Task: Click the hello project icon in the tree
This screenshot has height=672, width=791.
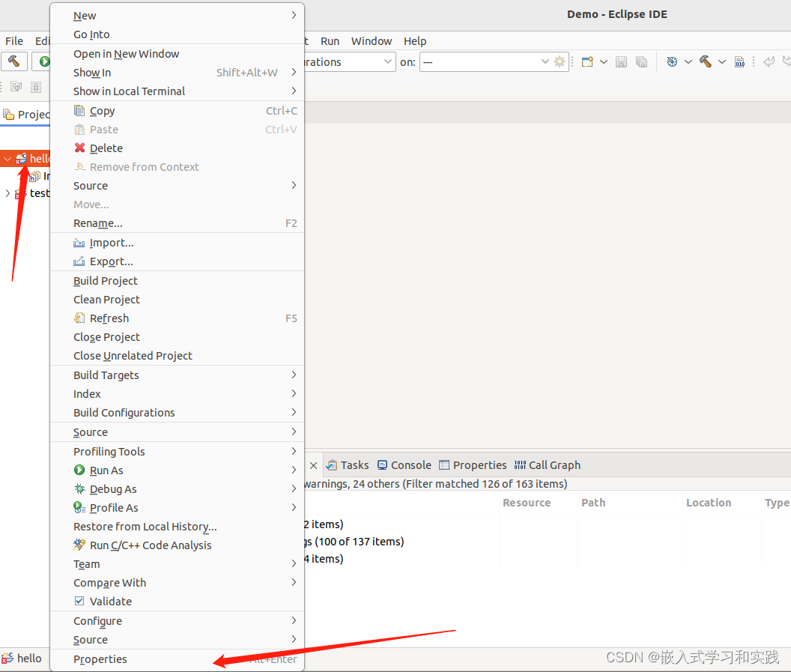Action: 21,158
